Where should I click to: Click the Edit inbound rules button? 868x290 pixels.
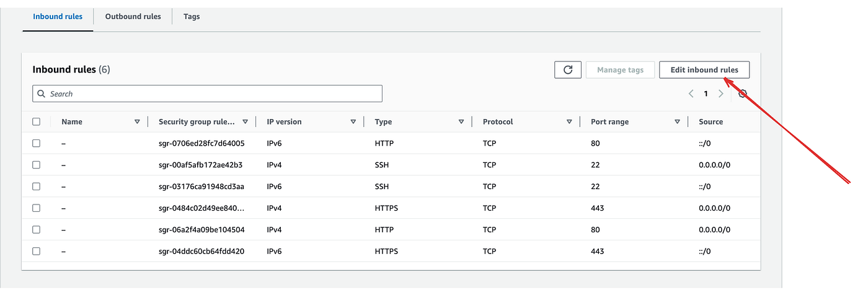pos(704,70)
